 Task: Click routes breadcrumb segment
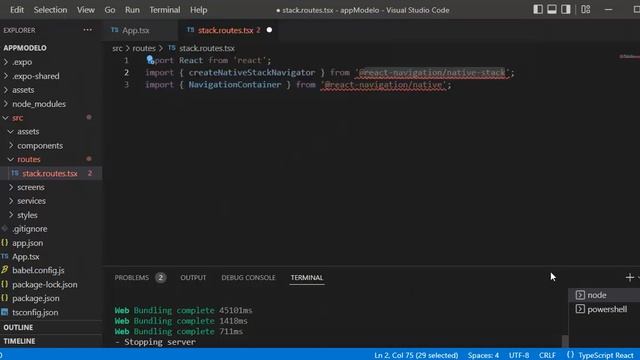pos(144,48)
